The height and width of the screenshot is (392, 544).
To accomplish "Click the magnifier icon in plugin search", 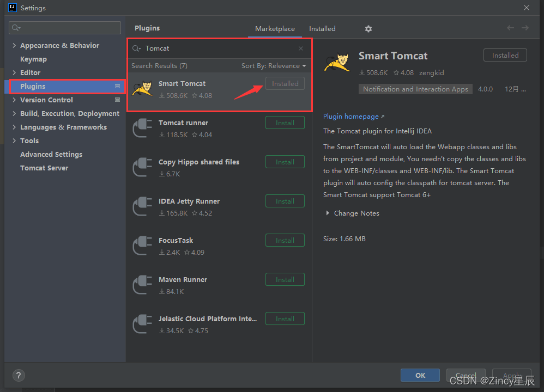I will pyautogui.click(x=136, y=48).
